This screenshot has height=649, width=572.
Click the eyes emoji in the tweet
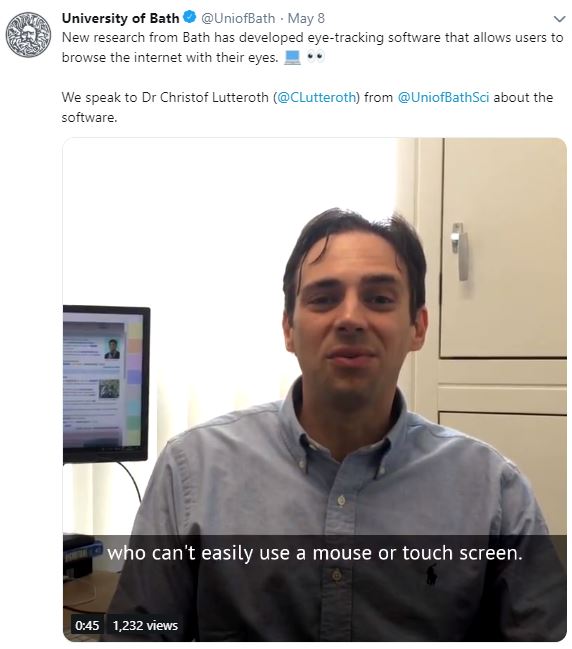coord(315,57)
